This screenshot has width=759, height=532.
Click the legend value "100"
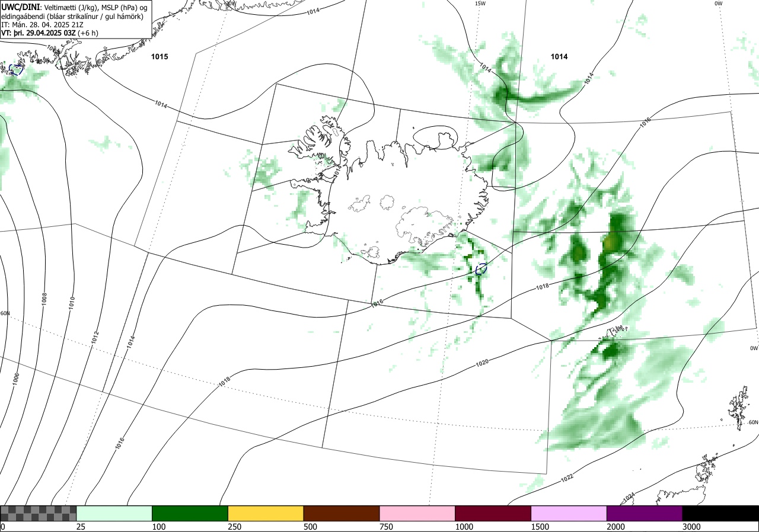[159, 527]
